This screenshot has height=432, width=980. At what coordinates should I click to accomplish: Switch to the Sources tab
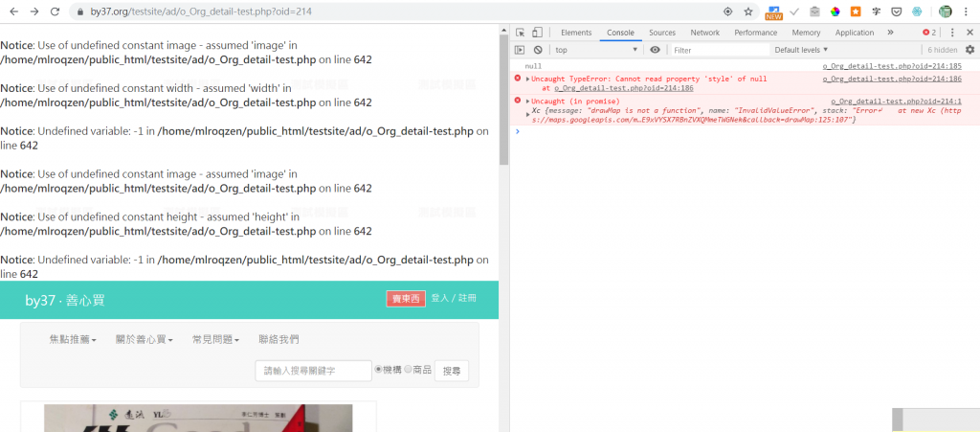click(x=662, y=33)
